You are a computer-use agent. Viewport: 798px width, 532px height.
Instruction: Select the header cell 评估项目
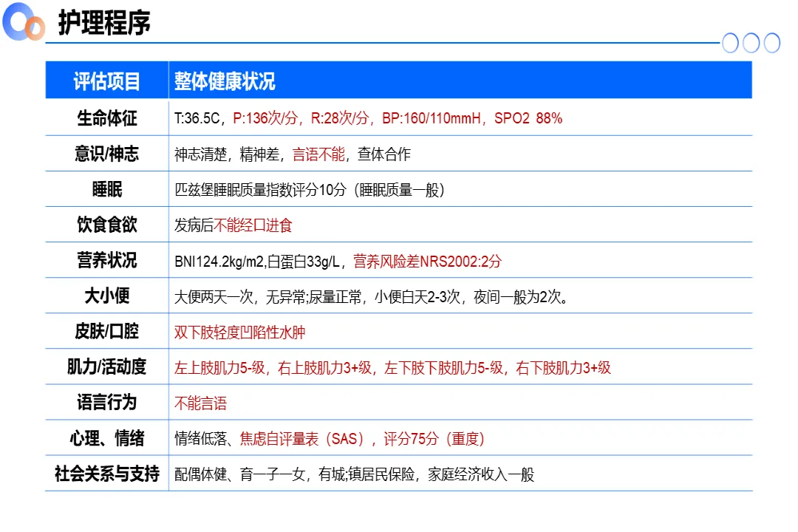click(107, 81)
